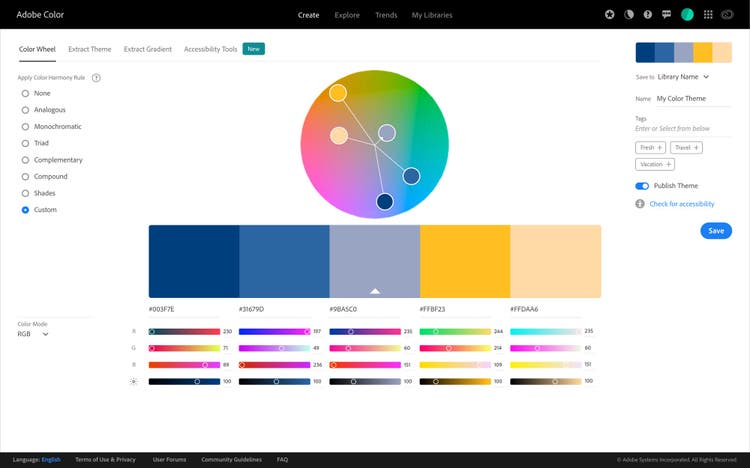Open Community Guidelines footer link

coord(232,459)
